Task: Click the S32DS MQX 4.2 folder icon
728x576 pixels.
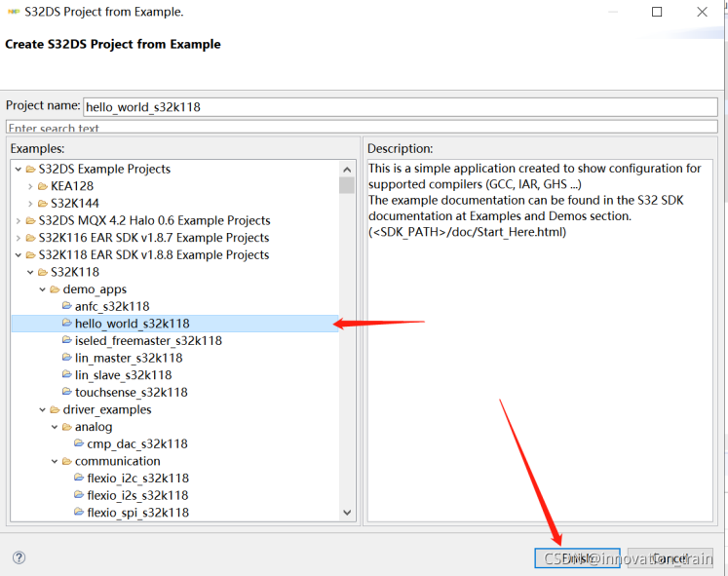Action: pos(30,220)
